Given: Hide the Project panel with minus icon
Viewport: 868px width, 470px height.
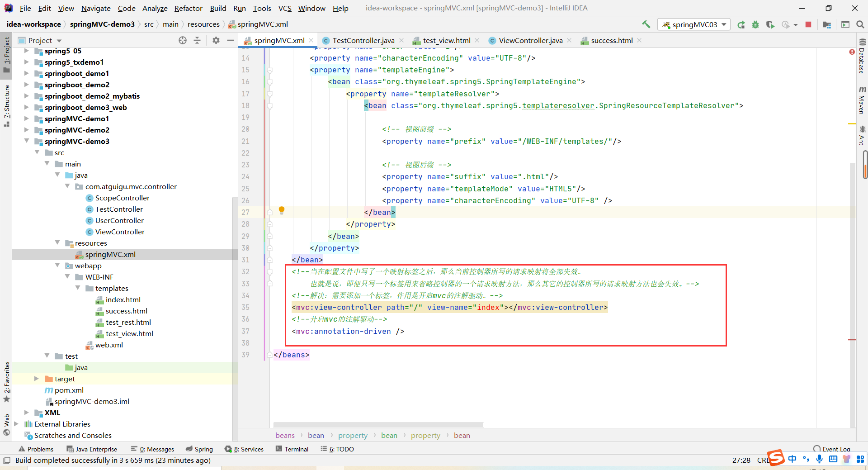Looking at the screenshot, I should tap(230, 40).
